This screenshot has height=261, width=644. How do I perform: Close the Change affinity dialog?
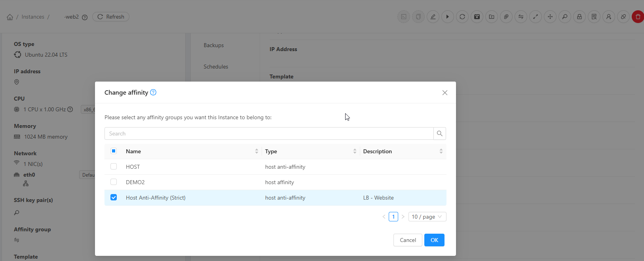click(445, 93)
